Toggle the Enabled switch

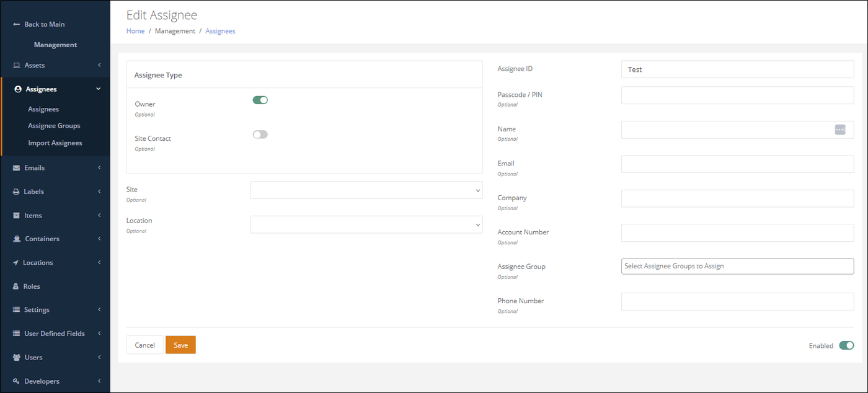[846, 345]
